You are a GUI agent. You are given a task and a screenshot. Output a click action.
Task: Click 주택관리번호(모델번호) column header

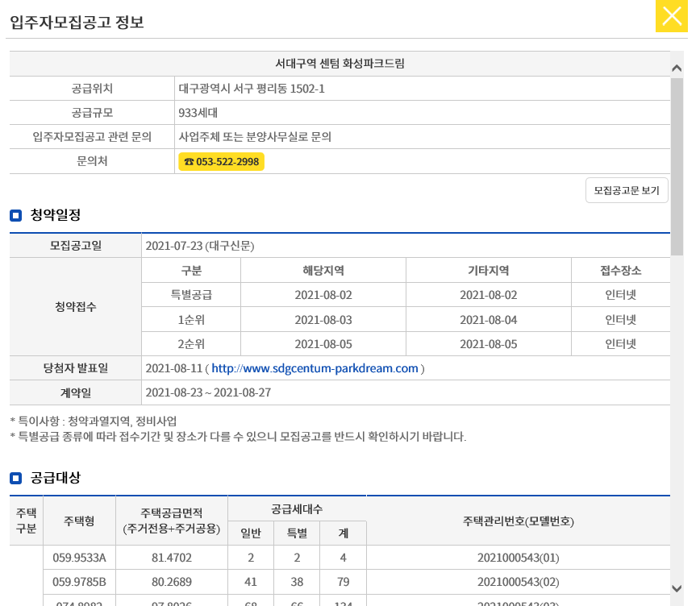coord(519,521)
